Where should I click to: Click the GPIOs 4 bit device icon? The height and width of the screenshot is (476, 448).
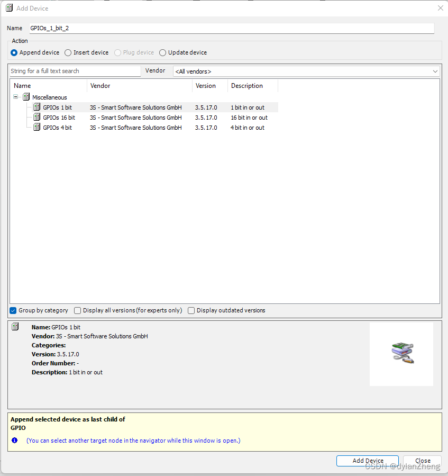pyautogui.click(x=36, y=127)
